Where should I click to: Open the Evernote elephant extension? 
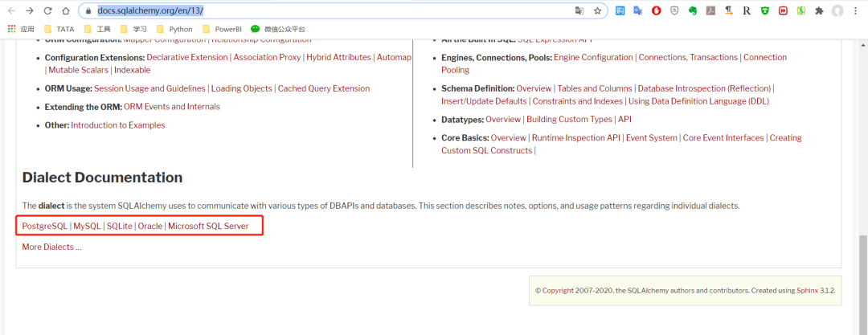tap(692, 11)
